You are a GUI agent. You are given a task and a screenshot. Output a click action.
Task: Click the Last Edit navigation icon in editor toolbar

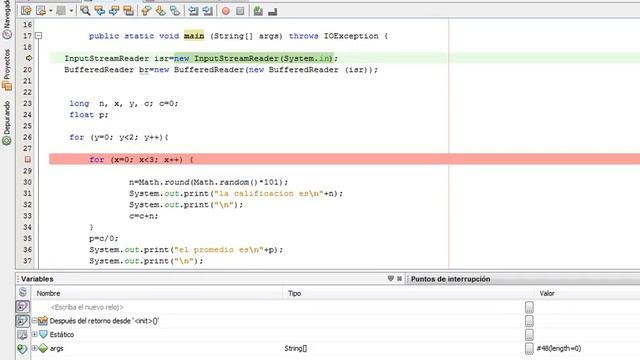[26, 11]
